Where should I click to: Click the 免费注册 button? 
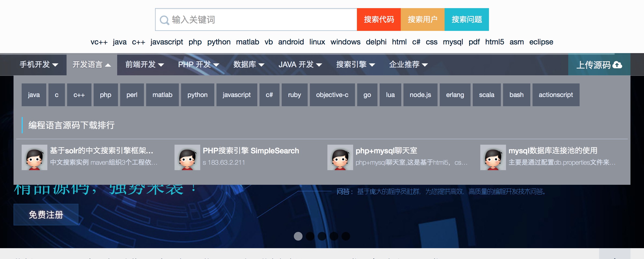[46, 215]
